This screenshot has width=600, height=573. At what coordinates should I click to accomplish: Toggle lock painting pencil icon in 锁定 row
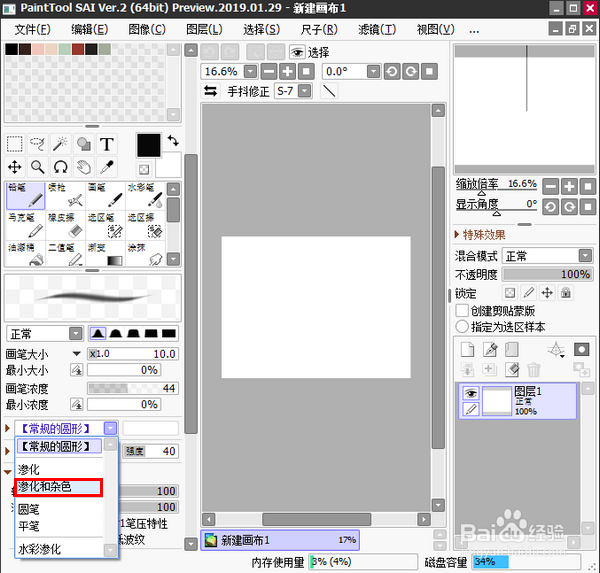pyautogui.click(x=528, y=293)
